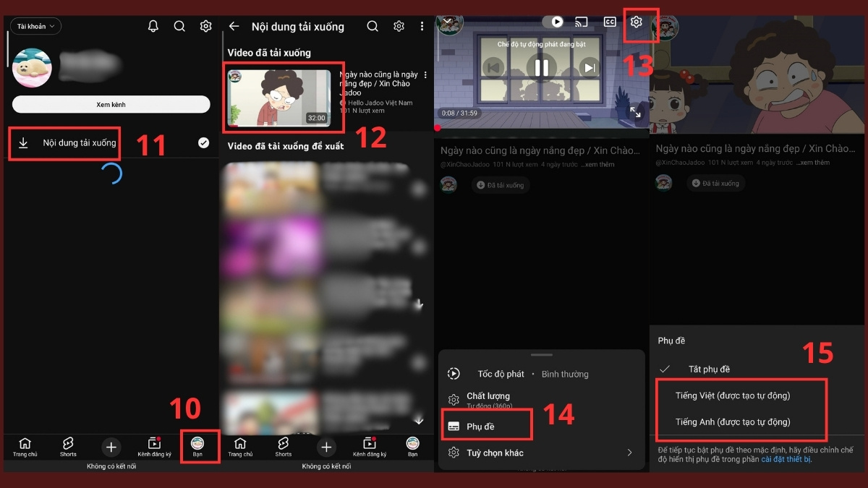Play the downloaded 32:00 video thumbnail
868x488 pixels.
tap(279, 98)
